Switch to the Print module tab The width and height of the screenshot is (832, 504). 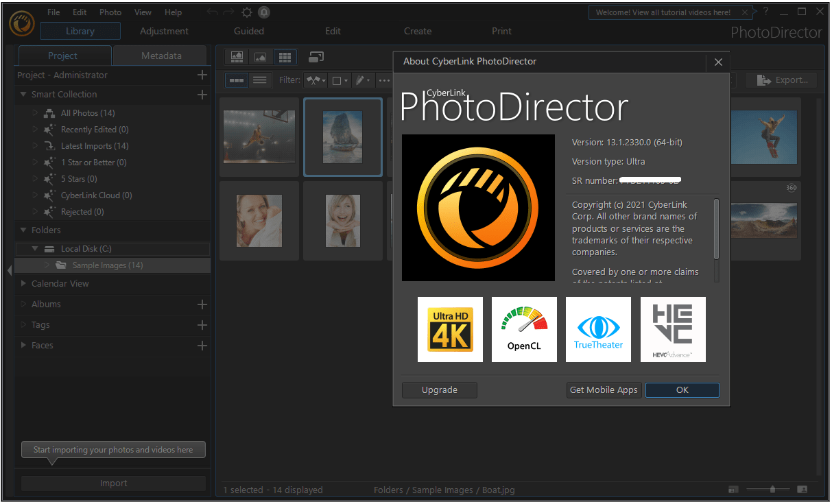pyautogui.click(x=502, y=31)
